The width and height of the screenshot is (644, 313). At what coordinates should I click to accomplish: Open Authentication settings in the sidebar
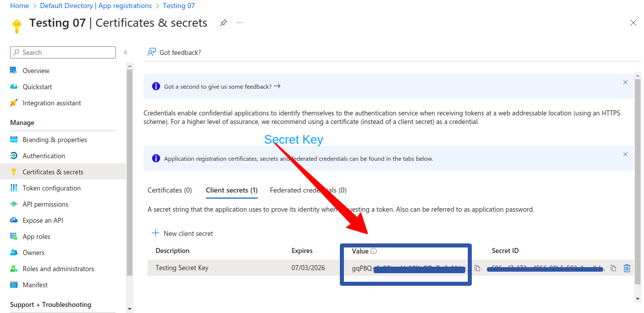(44, 155)
